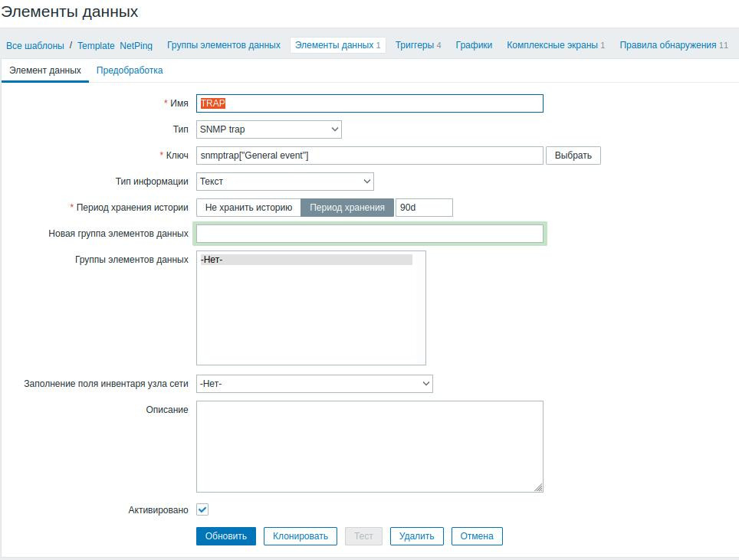Click the Выбрать key button
The width and height of the screenshot is (739, 560).
point(573,156)
